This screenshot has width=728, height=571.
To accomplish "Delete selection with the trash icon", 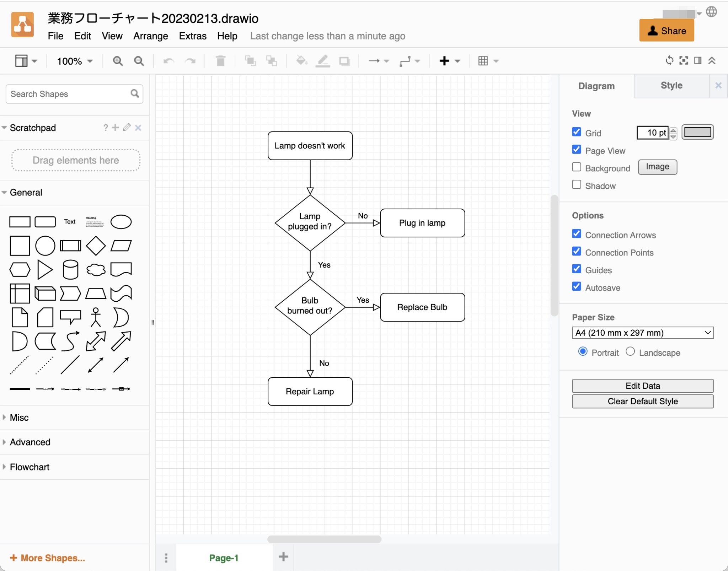I will tap(220, 61).
